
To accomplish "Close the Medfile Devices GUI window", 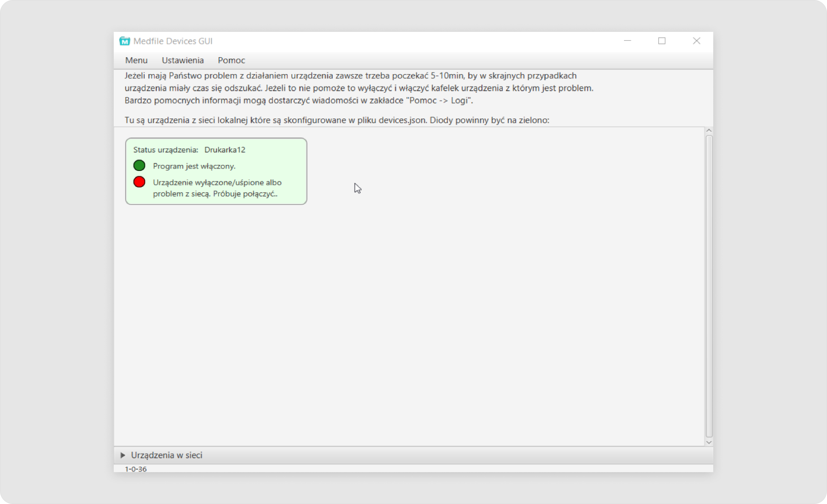I will [x=696, y=41].
